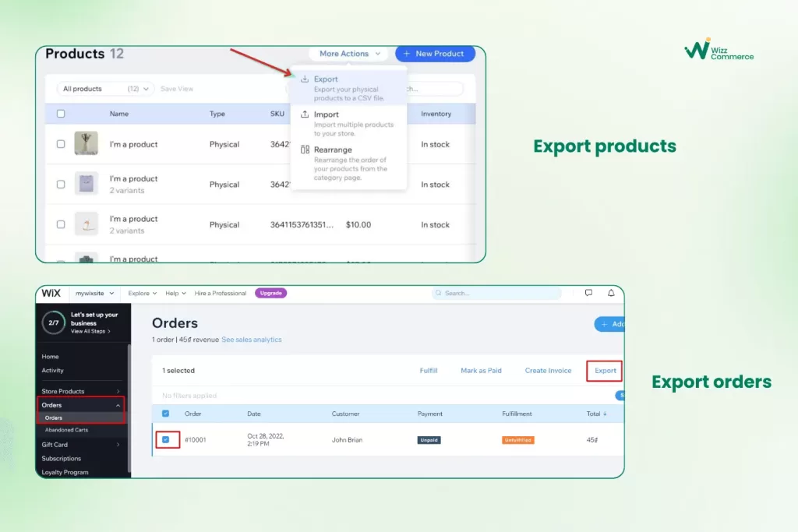Click customer name John Brian

coord(347,440)
